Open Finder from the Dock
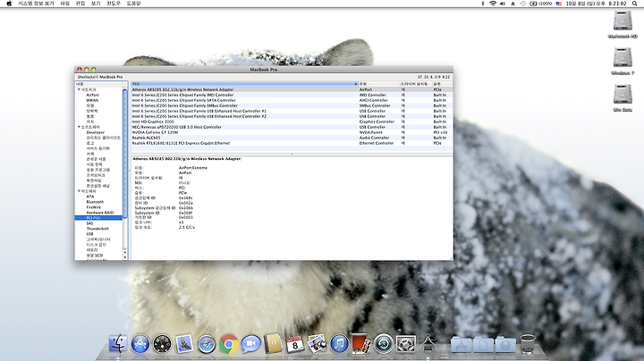Viewport: 644px width, 361px height. click(118, 344)
